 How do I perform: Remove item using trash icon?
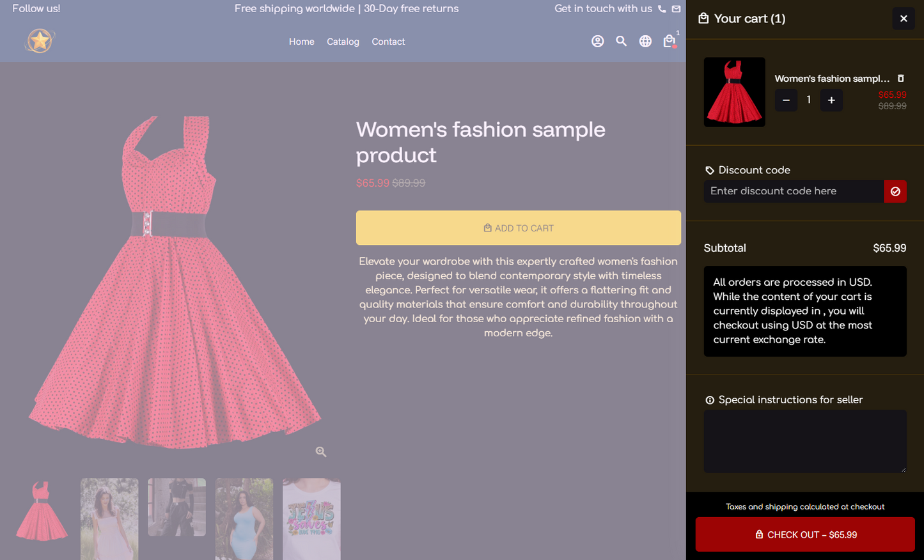pyautogui.click(x=900, y=79)
